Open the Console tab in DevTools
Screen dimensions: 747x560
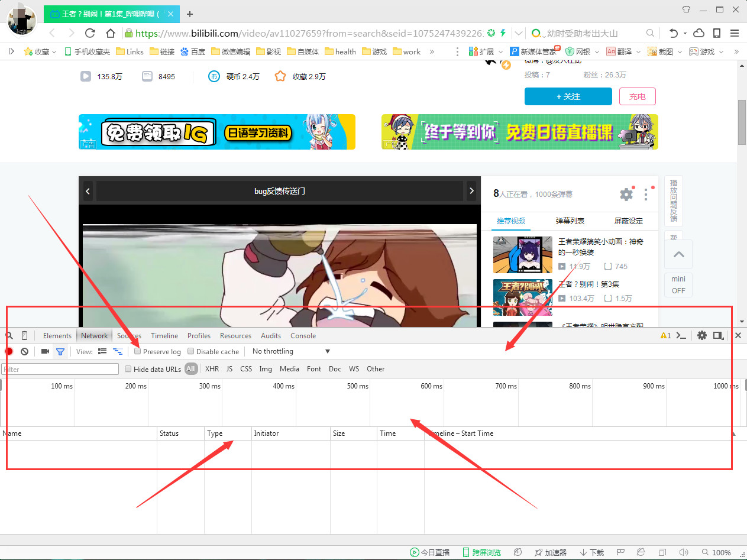(x=303, y=335)
